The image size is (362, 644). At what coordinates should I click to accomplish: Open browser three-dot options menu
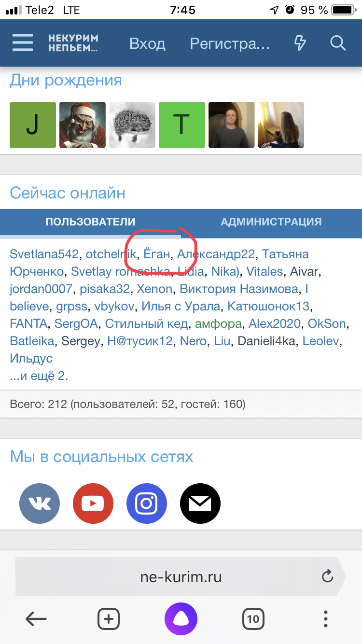[326, 619]
